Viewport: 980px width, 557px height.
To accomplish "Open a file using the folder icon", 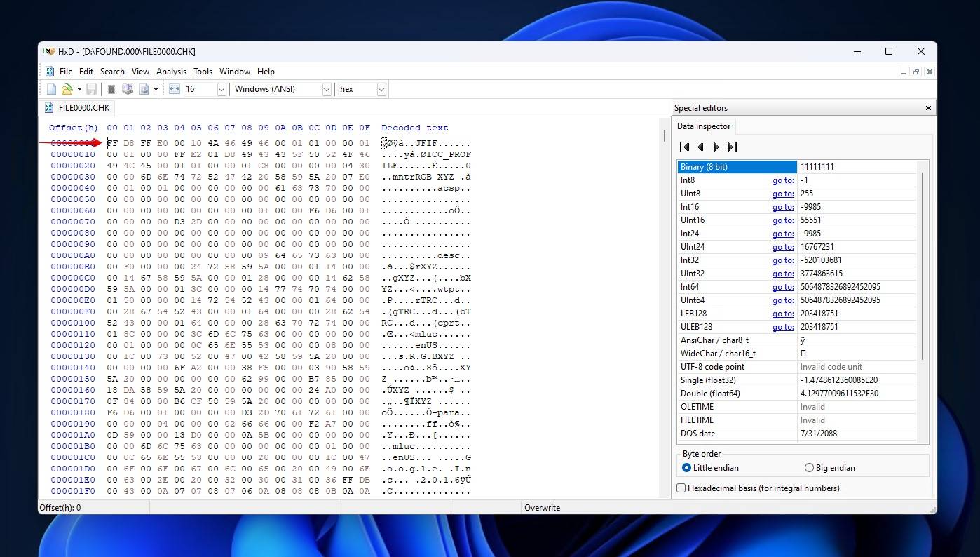I will [67, 89].
